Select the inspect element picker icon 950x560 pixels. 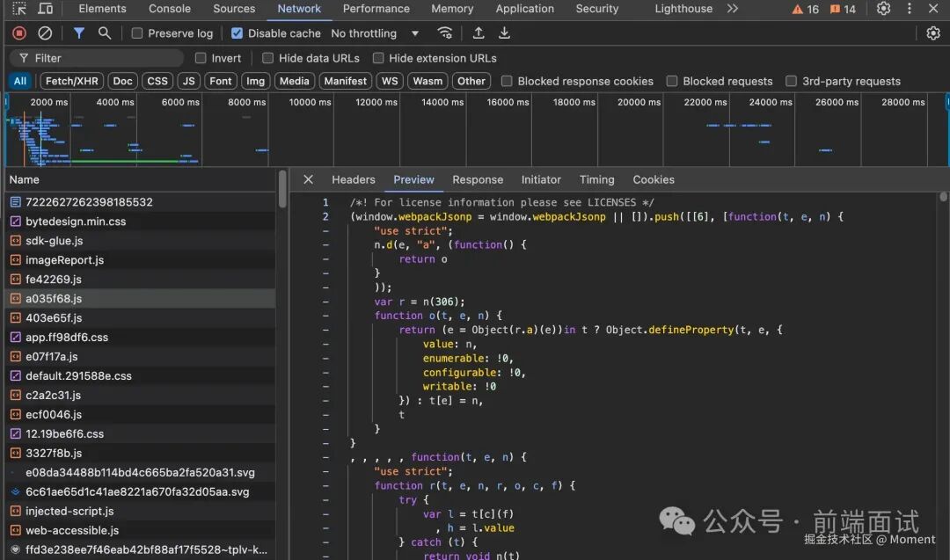(x=19, y=9)
